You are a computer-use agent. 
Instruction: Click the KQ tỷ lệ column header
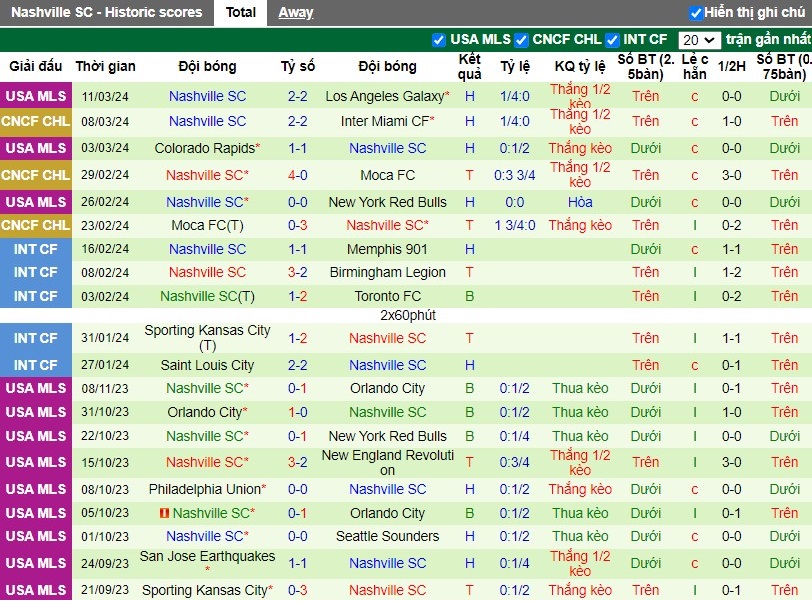pos(580,66)
